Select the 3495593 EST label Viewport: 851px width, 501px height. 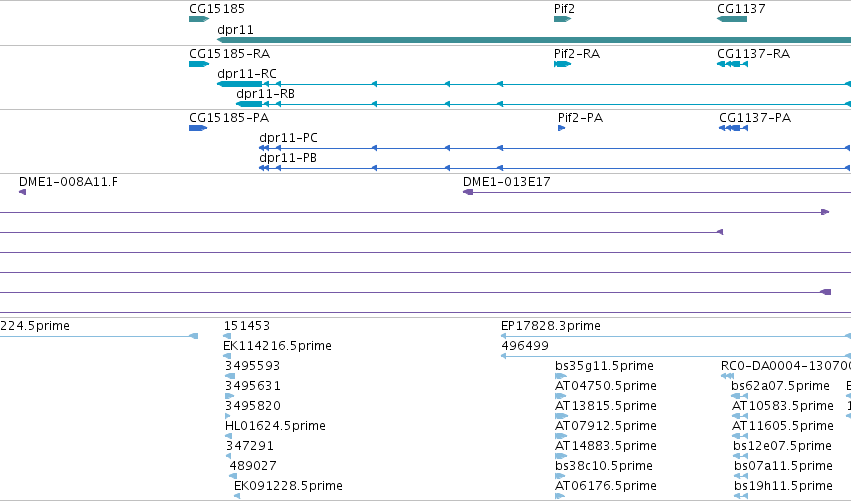[x=252, y=366]
